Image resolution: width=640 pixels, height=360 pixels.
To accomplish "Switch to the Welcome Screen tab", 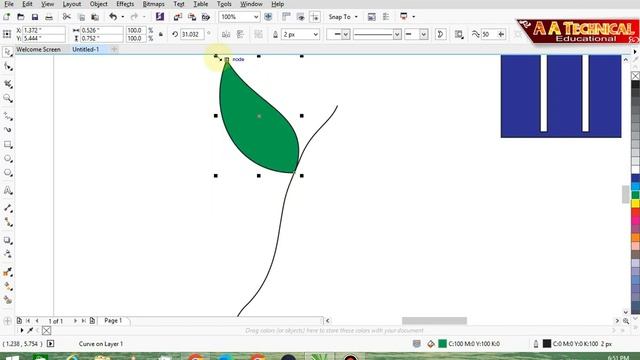I will pyautogui.click(x=38, y=49).
